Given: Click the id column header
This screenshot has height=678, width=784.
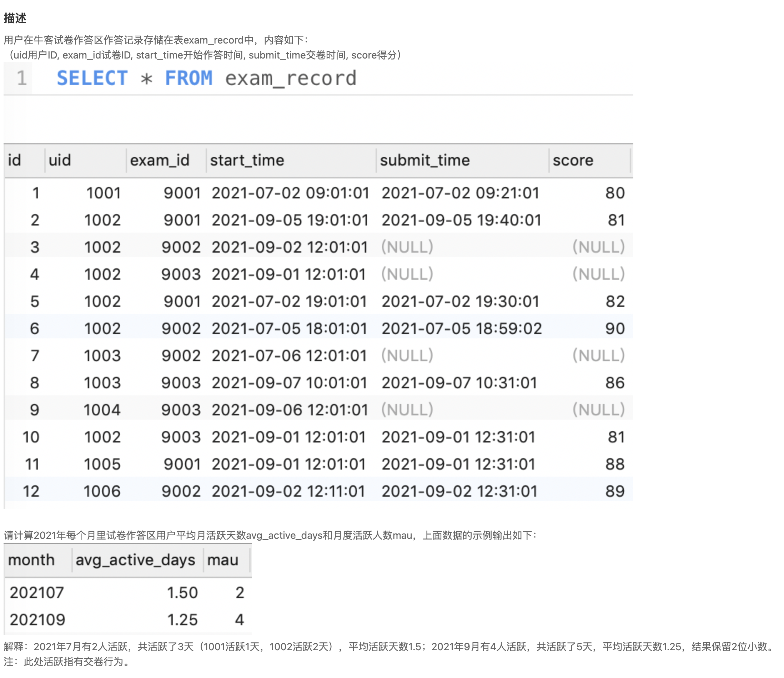Looking at the screenshot, I should pos(14,161).
